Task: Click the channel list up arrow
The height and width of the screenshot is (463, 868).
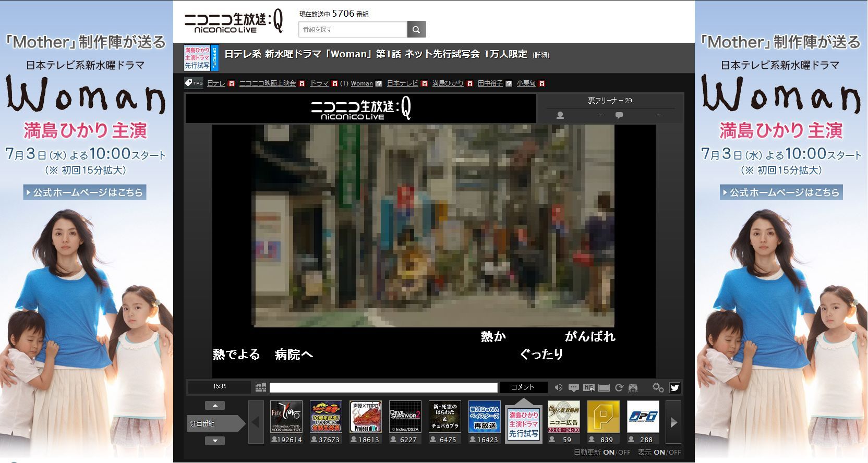Action: [x=215, y=405]
